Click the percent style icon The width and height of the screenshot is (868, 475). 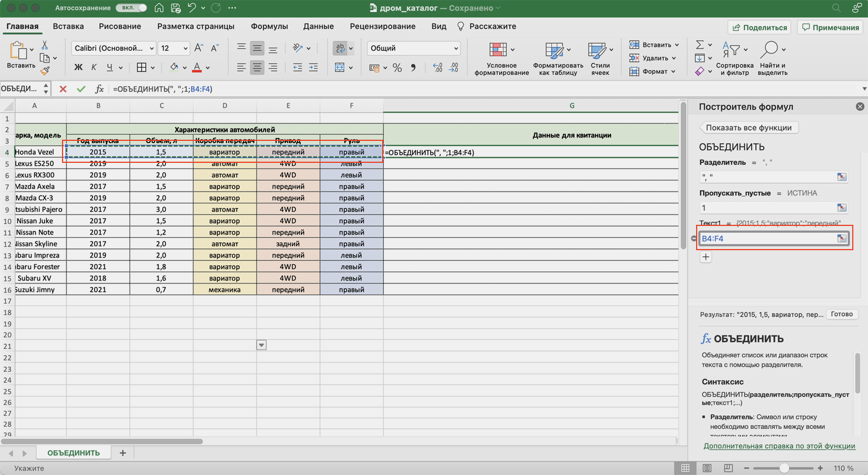point(397,68)
